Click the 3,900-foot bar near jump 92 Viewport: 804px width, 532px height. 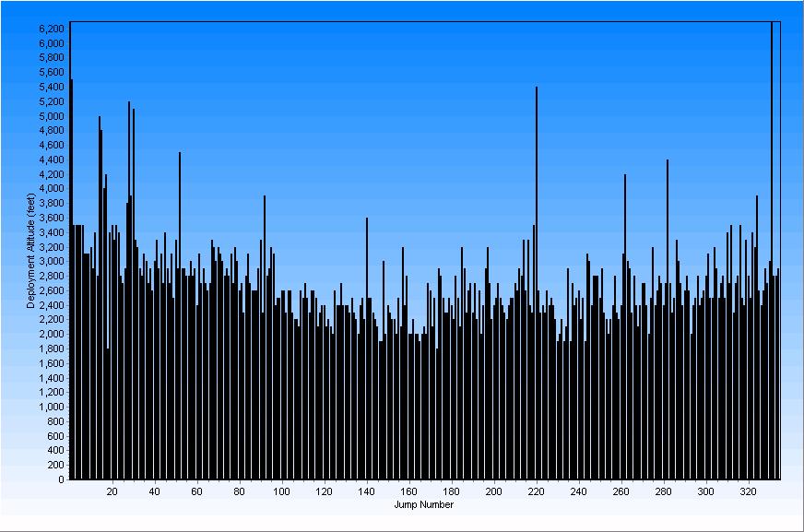pos(265,337)
